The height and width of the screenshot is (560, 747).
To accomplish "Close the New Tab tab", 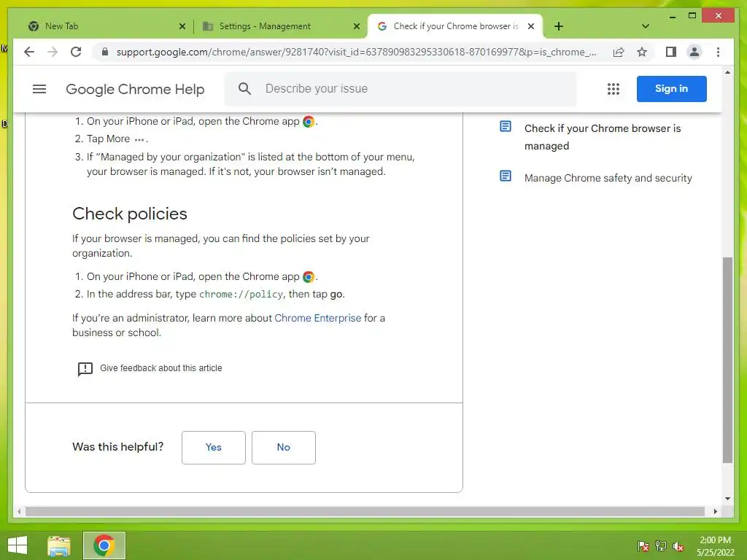I will coord(182,26).
